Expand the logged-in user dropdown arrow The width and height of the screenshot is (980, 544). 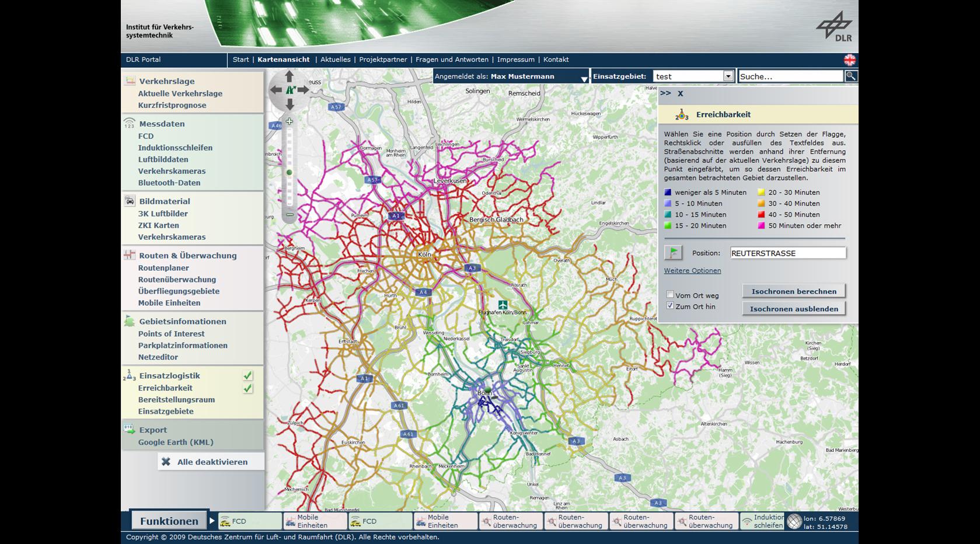584,78
